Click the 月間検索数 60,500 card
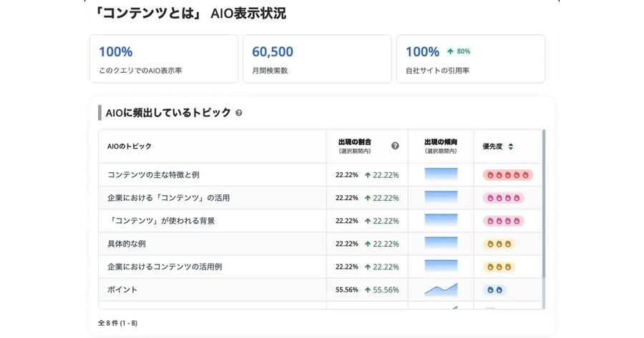644x338 pixels. pyautogui.click(x=317, y=59)
